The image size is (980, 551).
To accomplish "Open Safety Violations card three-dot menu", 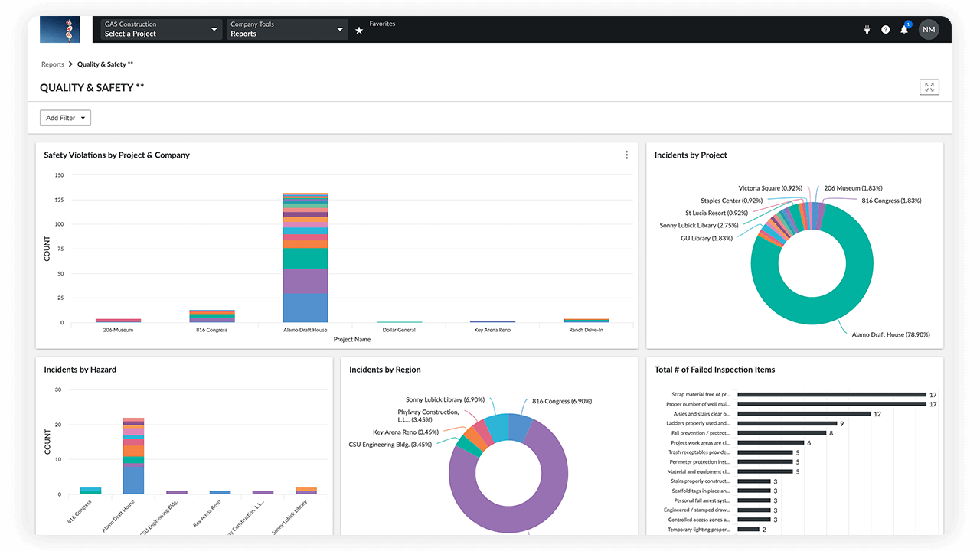I will coord(626,155).
